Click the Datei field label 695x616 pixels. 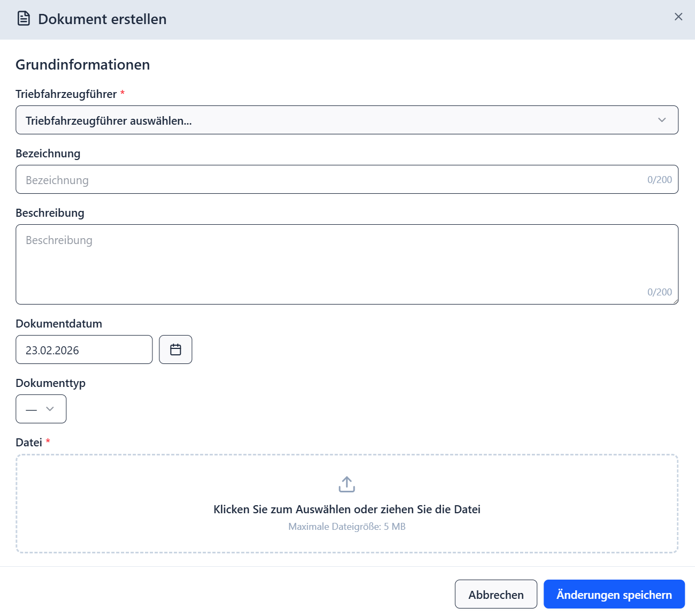tap(29, 443)
